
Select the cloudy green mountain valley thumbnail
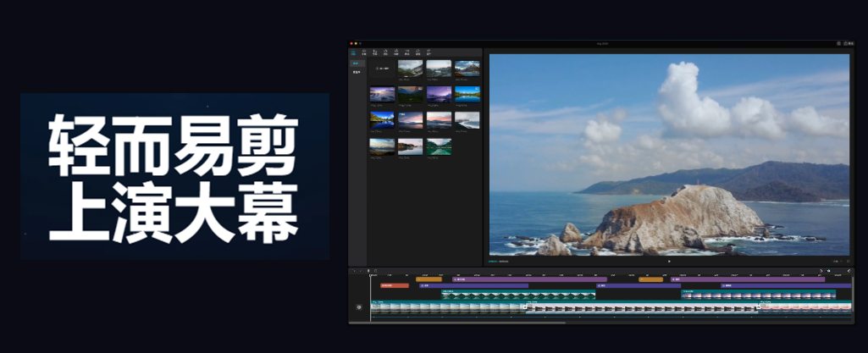pyautogui.click(x=410, y=69)
